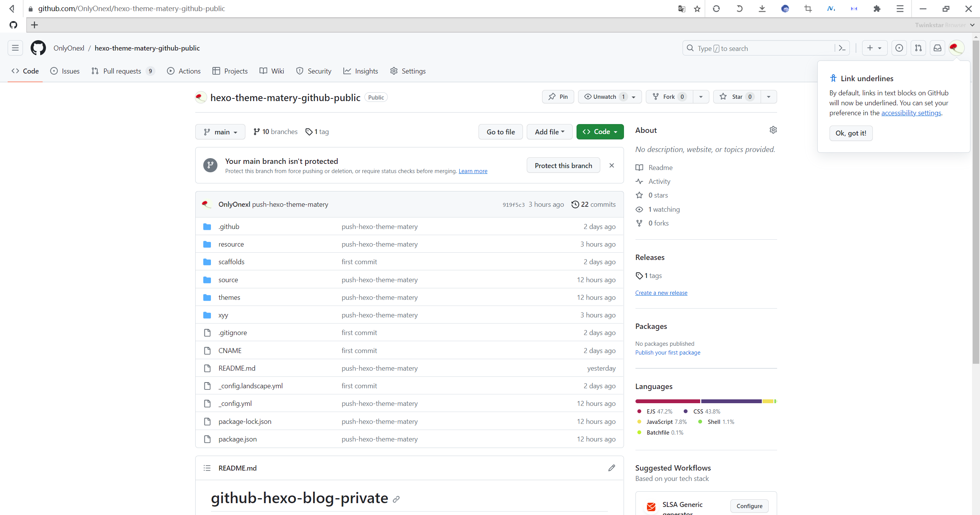Screen dimensions: 980x515
Task: Switch to the repository Settings tab
Action: pyautogui.click(x=408, y=71)
